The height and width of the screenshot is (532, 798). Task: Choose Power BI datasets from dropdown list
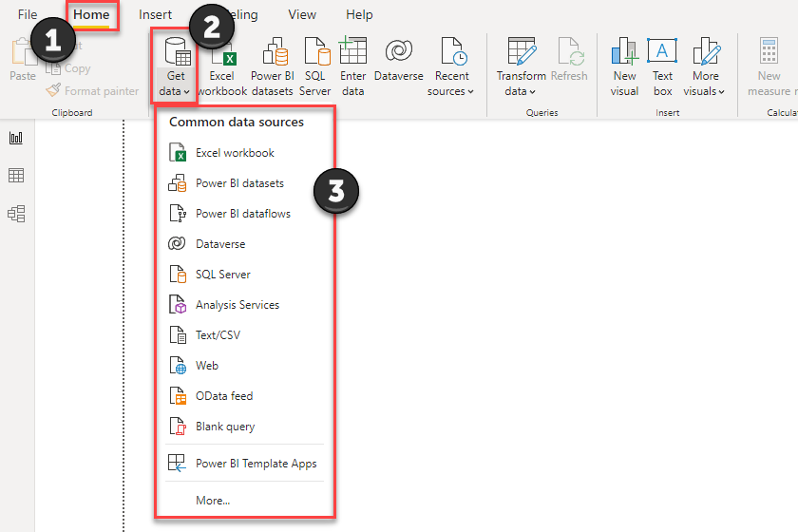tap(245, 183)
